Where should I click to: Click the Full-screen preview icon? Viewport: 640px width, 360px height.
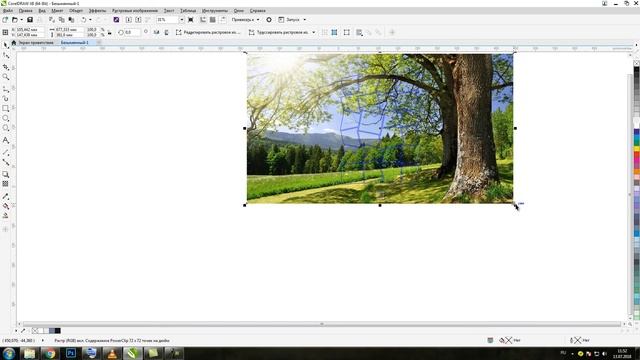coord(191,20)
